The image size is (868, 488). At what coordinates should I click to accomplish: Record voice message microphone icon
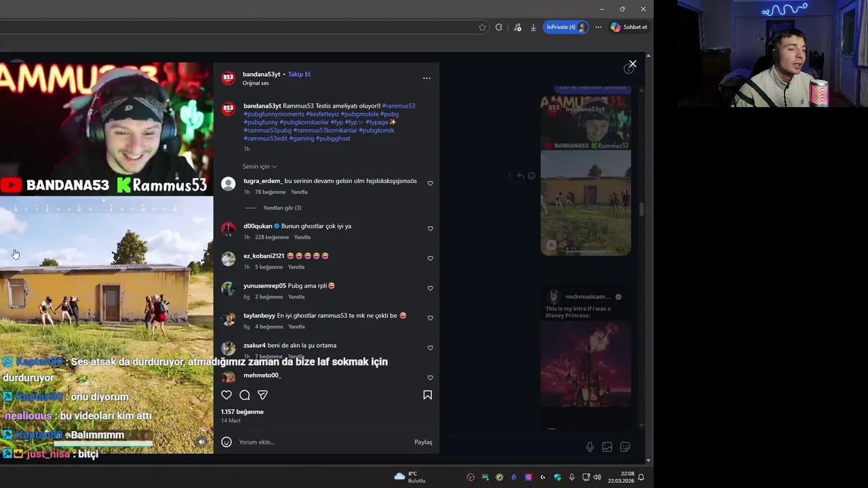click(589, 447)
